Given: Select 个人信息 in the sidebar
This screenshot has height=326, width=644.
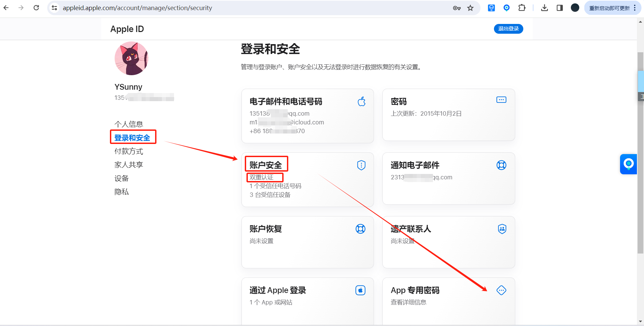Looking at the screenshot, I should click(129, 124).
